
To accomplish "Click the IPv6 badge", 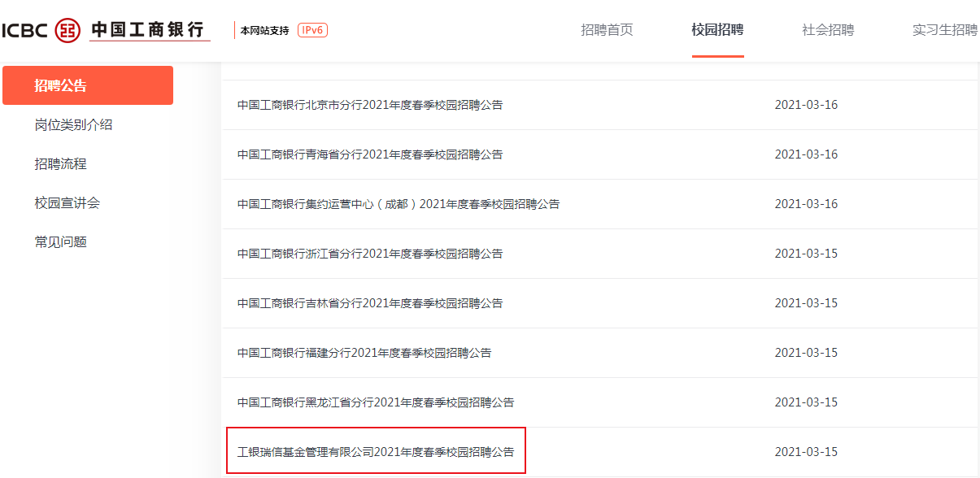I will tap(312, 30).
